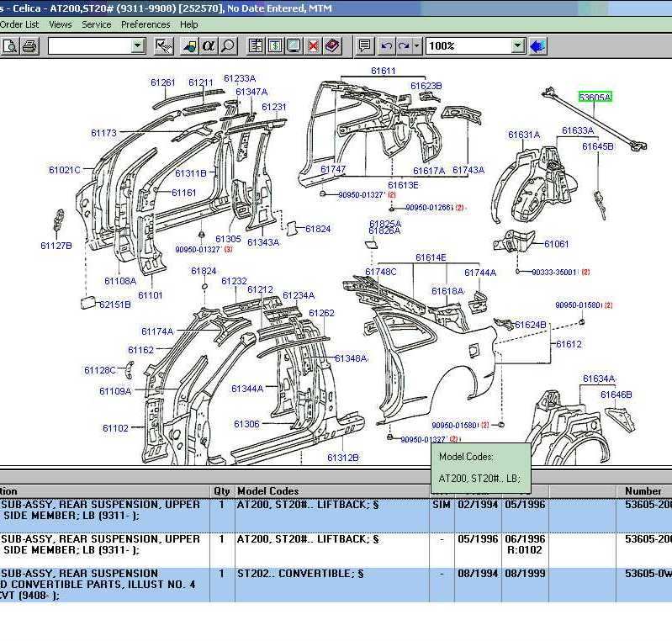Click part callout 61343A

coord(263,242)
